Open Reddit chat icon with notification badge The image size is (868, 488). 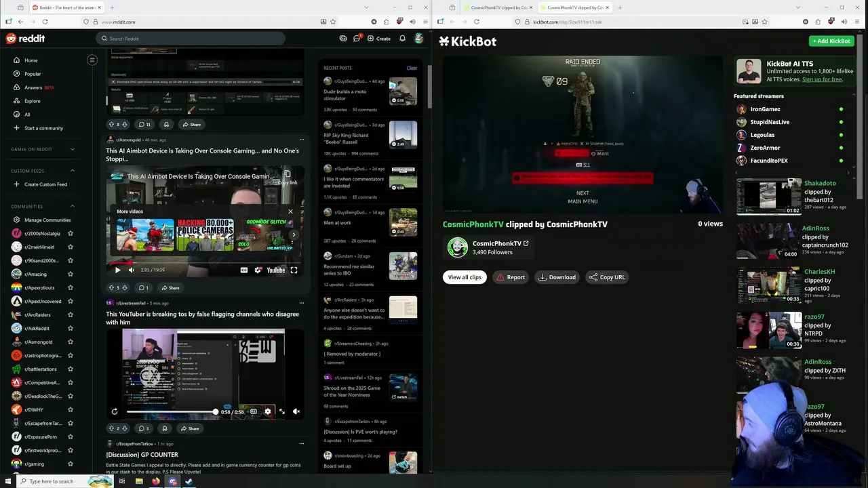(357, 39)
